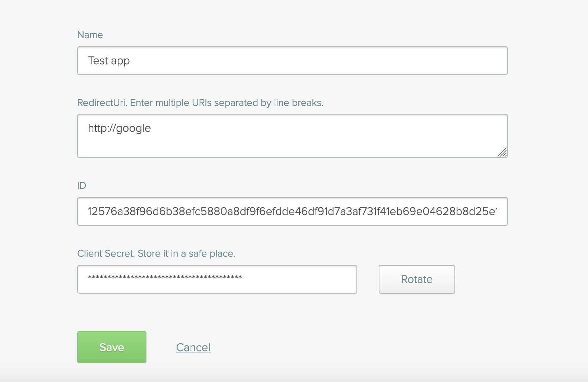Focus the RedirectUri text area
The width and height of the screenshot is (588, 382).
(x=292, y=136)
